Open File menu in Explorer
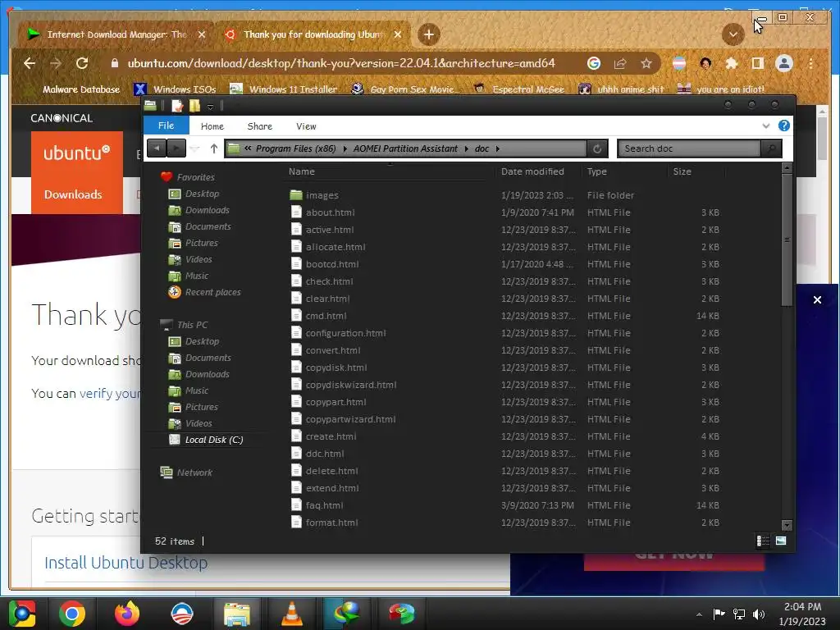Image resolution: width=840 pixels, height=630 pixels. (166, 126)
